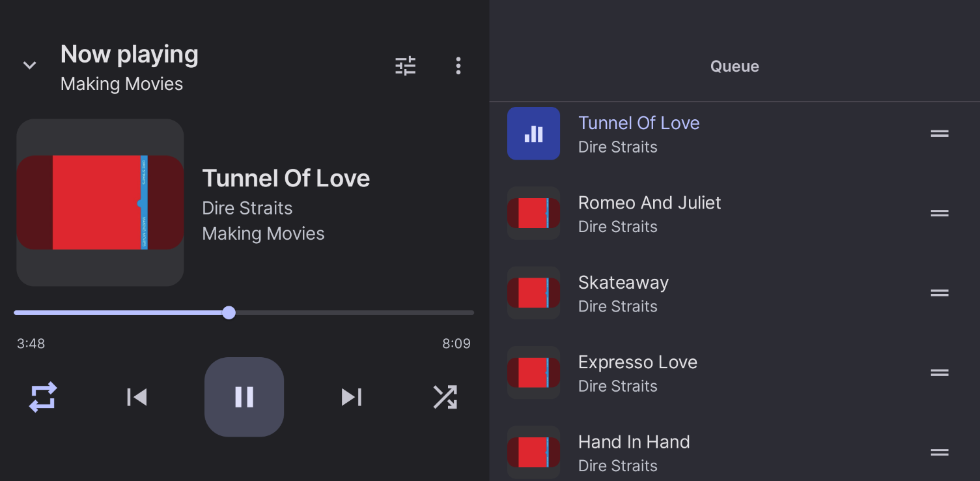The width and height of the screenshot is (980, 481).
Task: Click the playback progress slider handle
Action: pos(229,313)
